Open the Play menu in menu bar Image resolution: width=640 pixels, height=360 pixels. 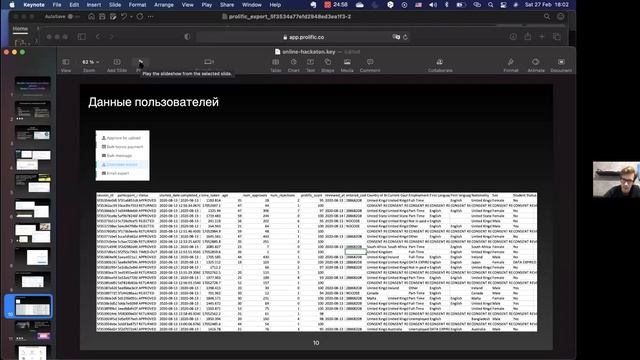[x=207, y=5]
